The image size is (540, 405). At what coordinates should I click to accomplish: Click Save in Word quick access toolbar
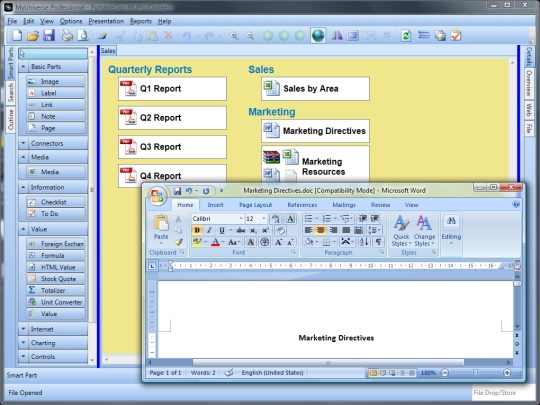pos(177,191)
